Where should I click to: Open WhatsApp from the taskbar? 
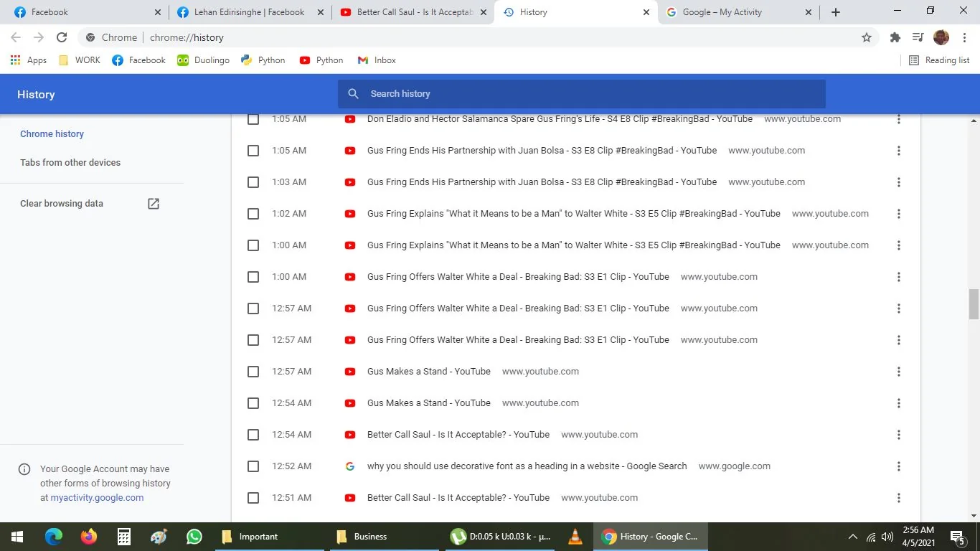pyautogui.click(x=194, y=537)
